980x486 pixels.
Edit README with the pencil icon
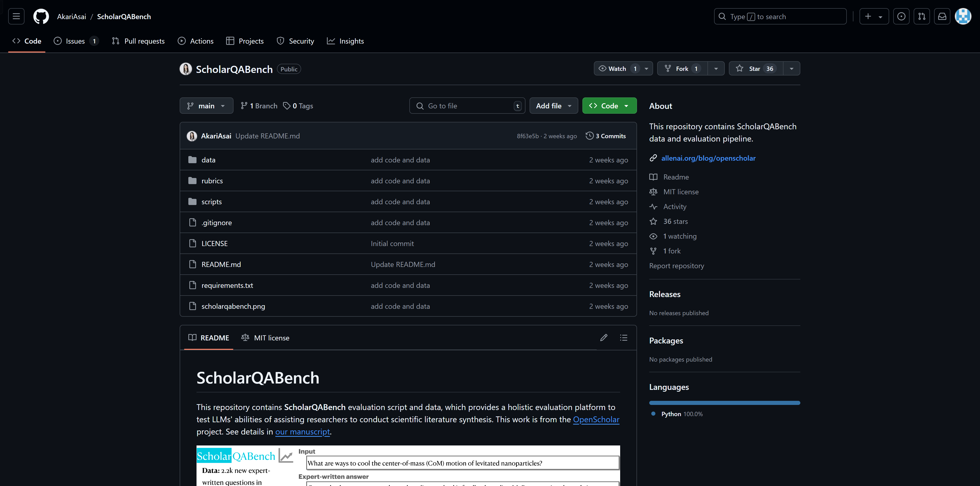click(x=603, y=337)
